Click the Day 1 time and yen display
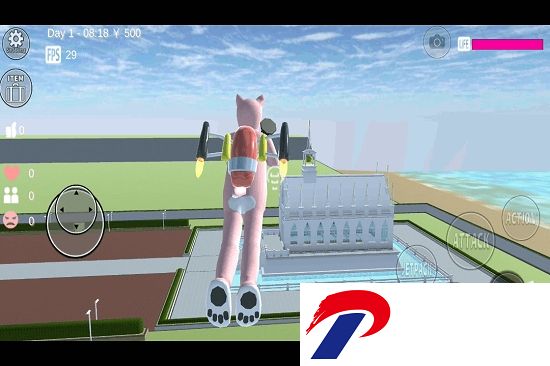Screen dimensions: 550x366 coord(94,33)
